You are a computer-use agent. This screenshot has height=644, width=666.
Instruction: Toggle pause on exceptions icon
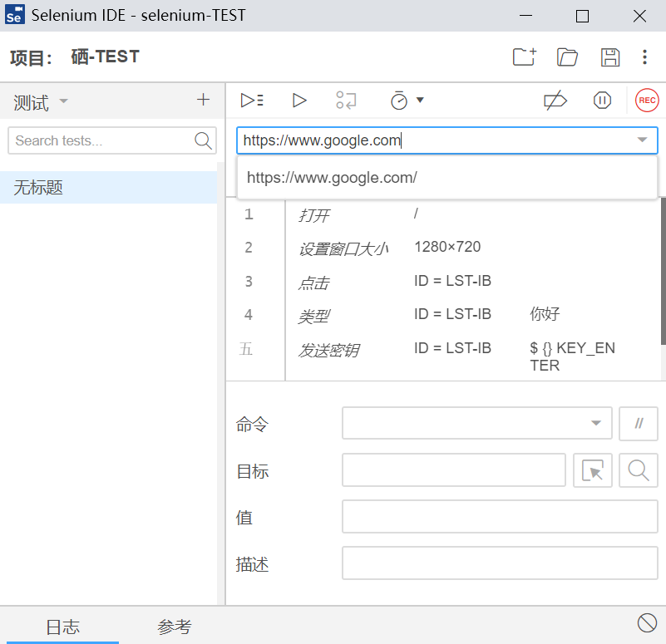[x=602, y=101]
